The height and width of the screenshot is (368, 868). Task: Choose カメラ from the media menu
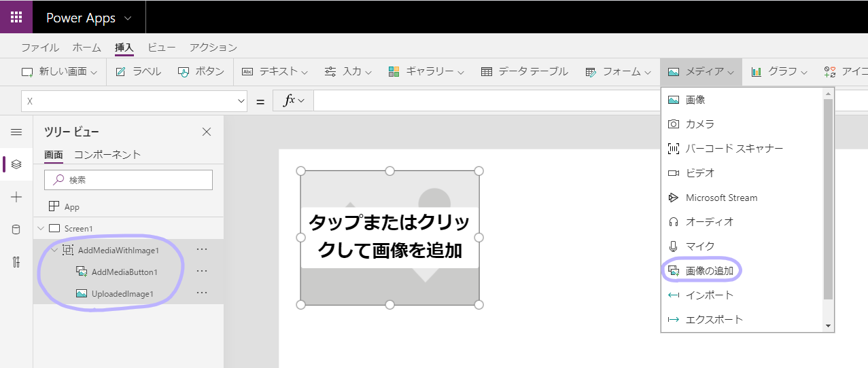click(699, 124)
